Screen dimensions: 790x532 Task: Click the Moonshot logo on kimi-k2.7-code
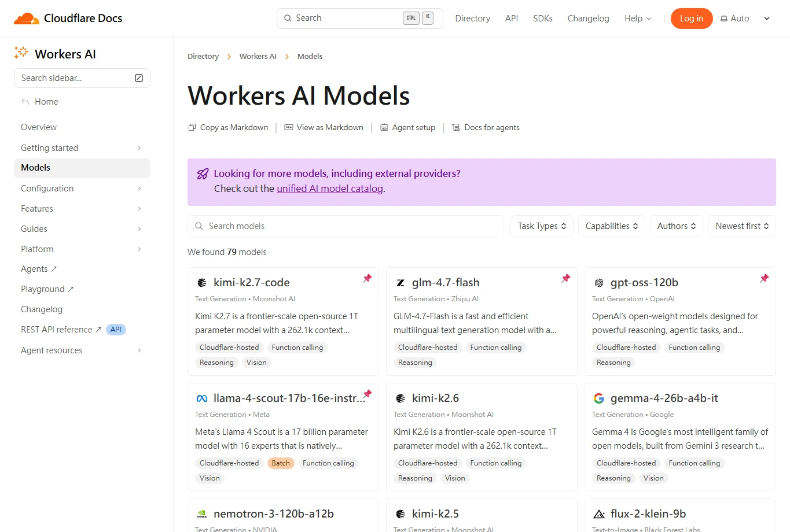(202, 283)
